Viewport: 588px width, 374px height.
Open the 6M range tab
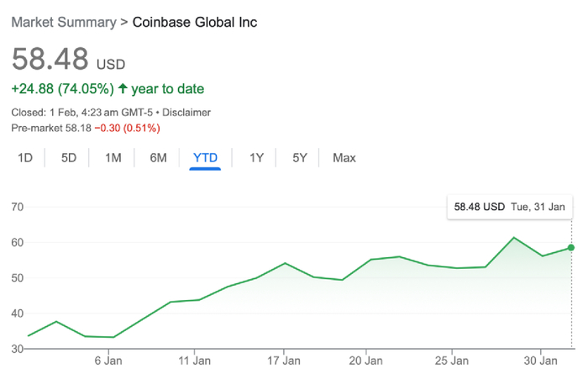[158, 157]
